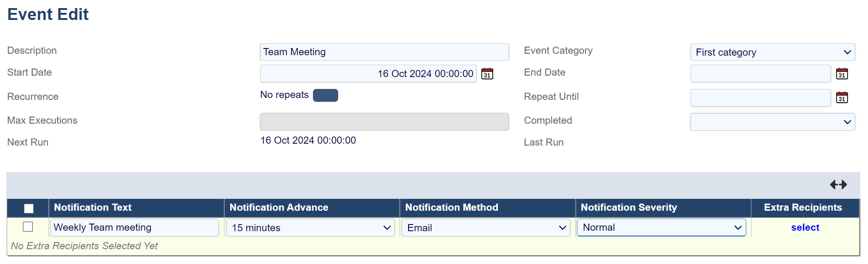868x264 pixels.
Task: Click the Repeat Until input field
Action: (760, 98)
